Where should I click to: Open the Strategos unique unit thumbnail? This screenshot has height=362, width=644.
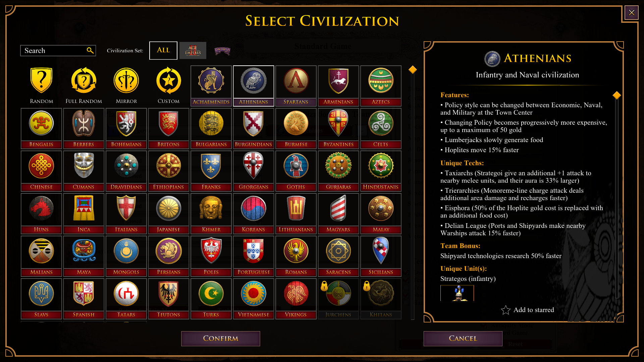click(457, 293)
